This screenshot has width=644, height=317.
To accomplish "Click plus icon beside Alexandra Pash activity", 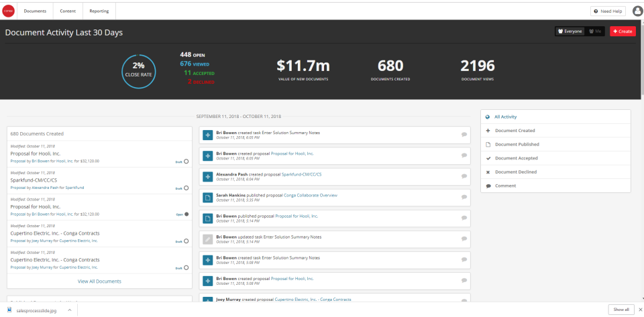I will point(208,177).
